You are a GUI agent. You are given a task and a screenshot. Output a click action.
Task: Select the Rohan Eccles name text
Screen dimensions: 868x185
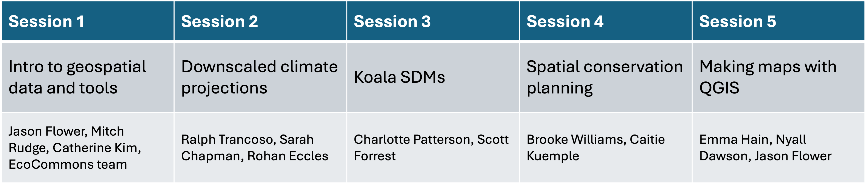point(287,156)
